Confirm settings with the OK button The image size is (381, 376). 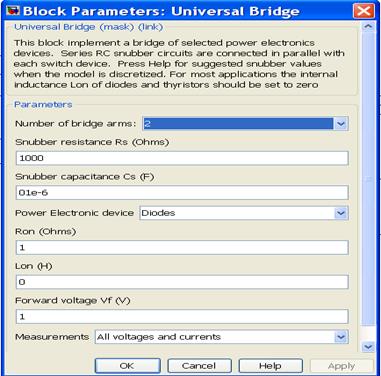[127, 366]
